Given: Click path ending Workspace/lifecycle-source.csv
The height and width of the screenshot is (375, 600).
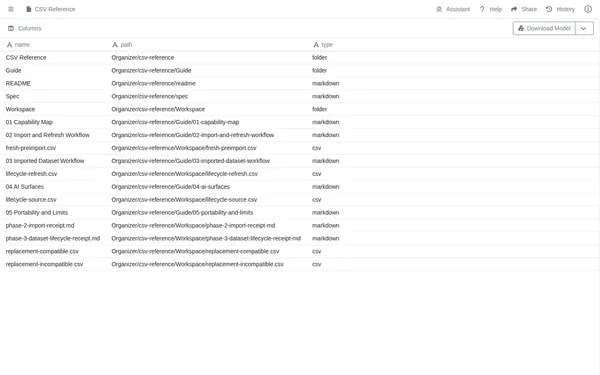Looking at the screenshot, I should pyautogui.click(x=184, y=200).
